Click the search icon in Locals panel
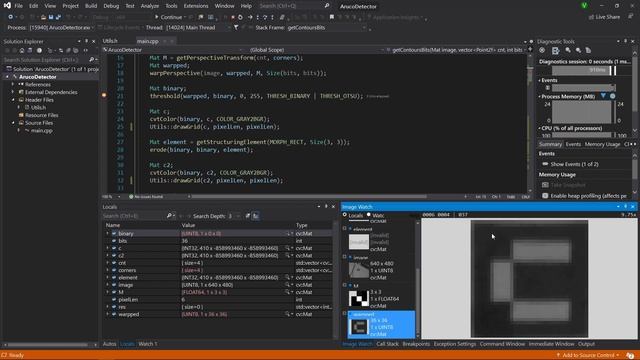 click(169, 216)
